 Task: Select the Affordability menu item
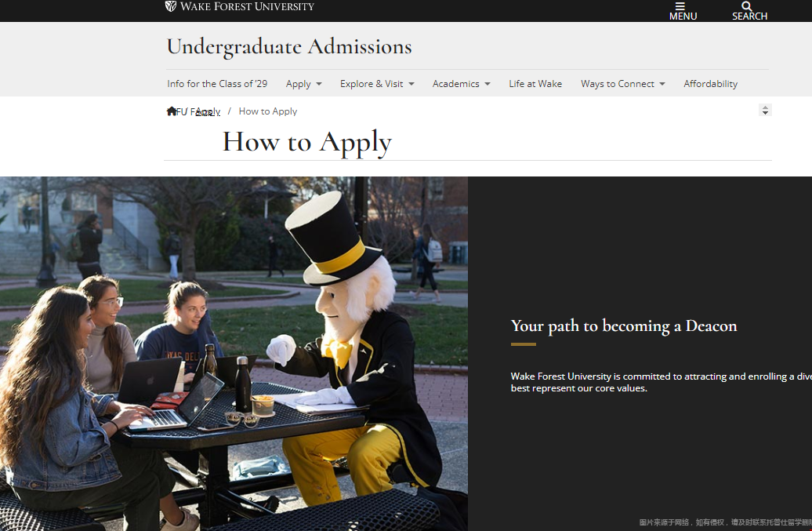[710, 83]
